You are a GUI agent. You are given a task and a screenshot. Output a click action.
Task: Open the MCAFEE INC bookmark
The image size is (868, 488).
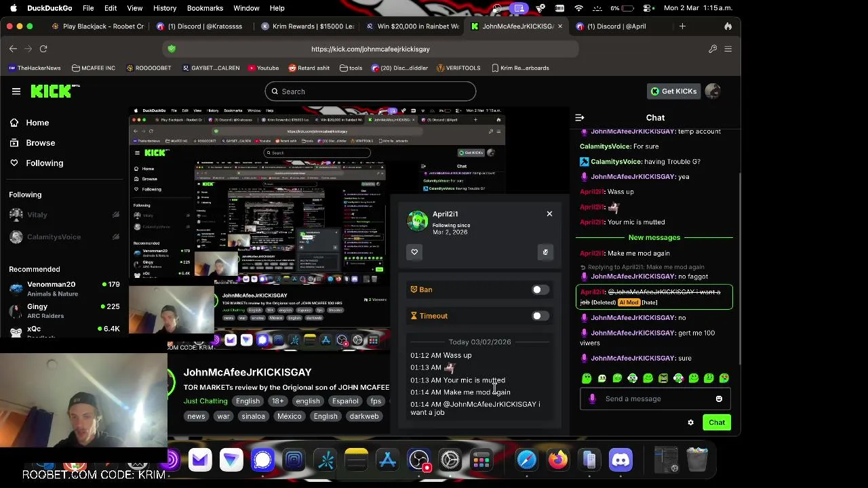click(94, 68)
